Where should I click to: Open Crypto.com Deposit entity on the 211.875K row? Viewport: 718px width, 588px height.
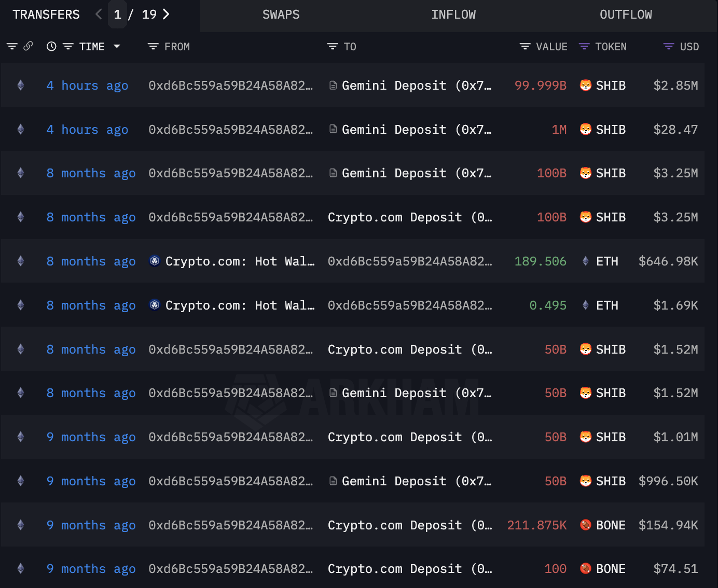410,525
